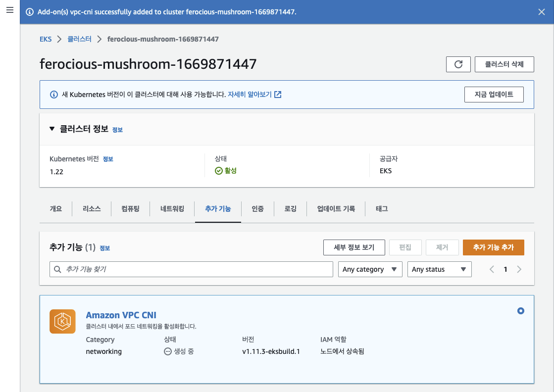Switch to the 개요 tab

[56, 209]
